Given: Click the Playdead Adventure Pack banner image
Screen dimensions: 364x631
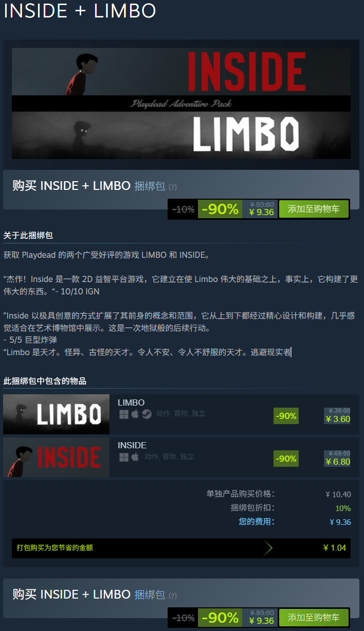Looking at the screenshot, I should click(181, 103).
